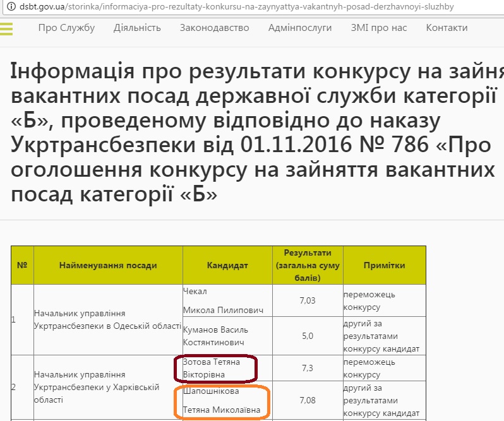504x421 pixels.
Task: Open the Контакти menu
Action: 447,28
